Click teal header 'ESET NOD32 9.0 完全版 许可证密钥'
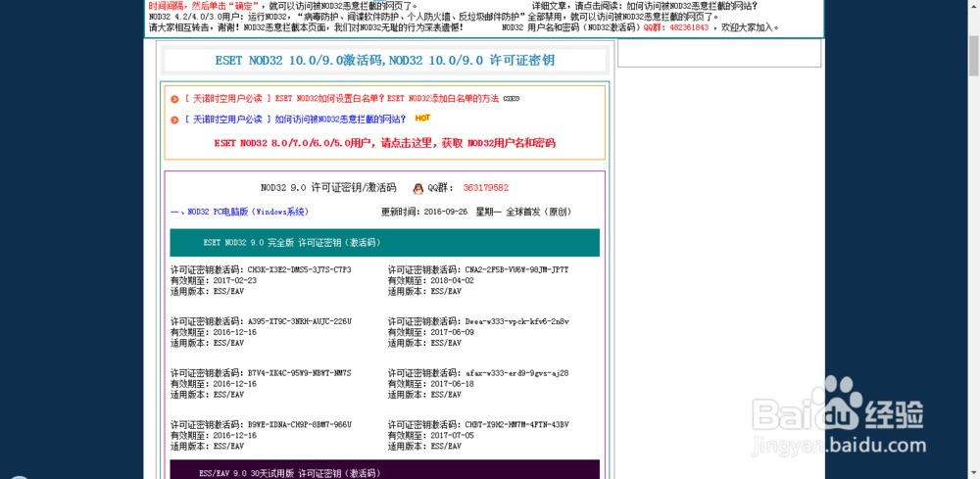Viewport: 980px width, 479px height. tap(384, 242)
